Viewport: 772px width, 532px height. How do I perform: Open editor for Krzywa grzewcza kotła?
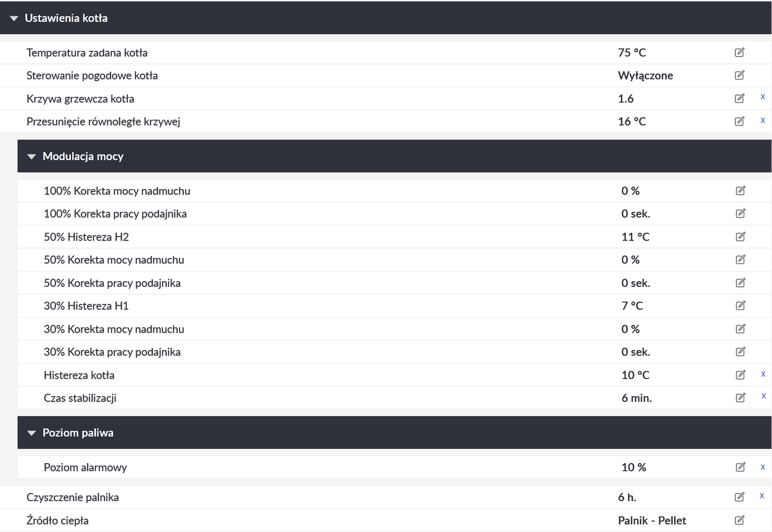click(x=739, y=99)
